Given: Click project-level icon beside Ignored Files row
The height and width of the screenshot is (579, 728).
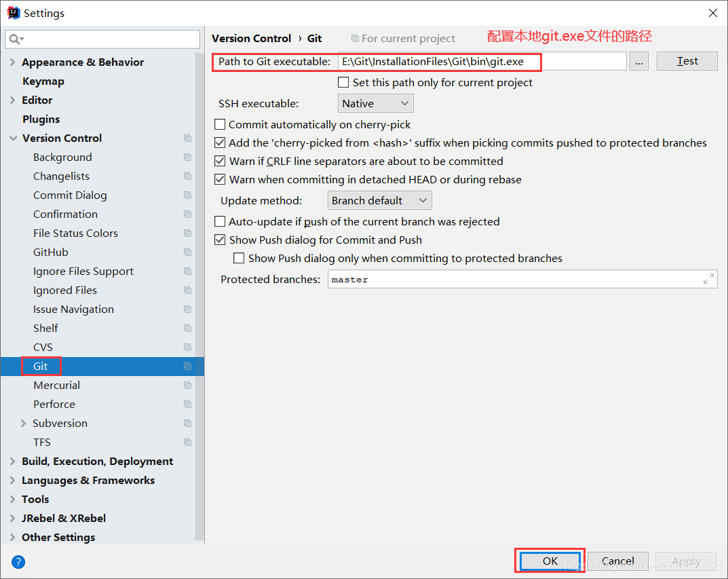Looking at the screenshot, I should (x=187, y=291).
